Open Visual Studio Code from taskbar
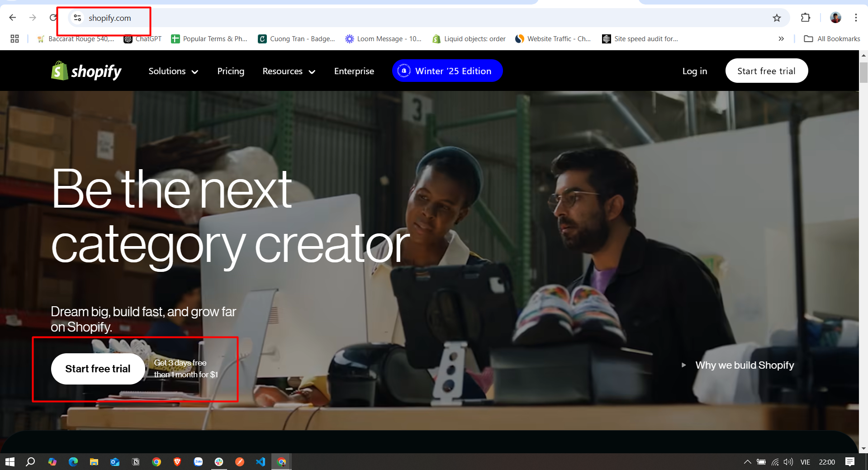The width and height of the screenshot is (868, 470). tap(261, 462)
